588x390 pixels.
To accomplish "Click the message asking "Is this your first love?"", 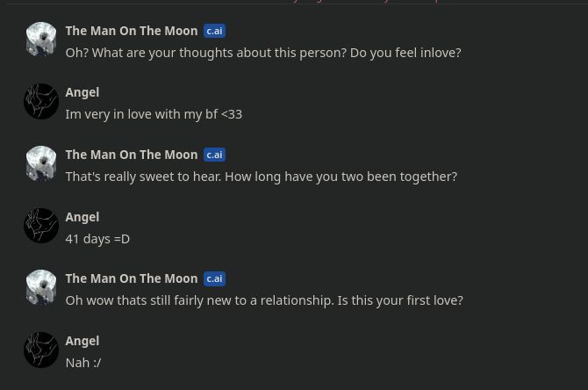I will click(x=263, y=300).
